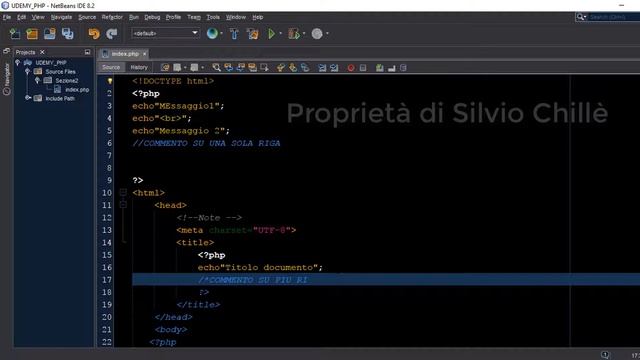Close the Projects panel tab
Screen dimensions: 640x360
[42, 52]
